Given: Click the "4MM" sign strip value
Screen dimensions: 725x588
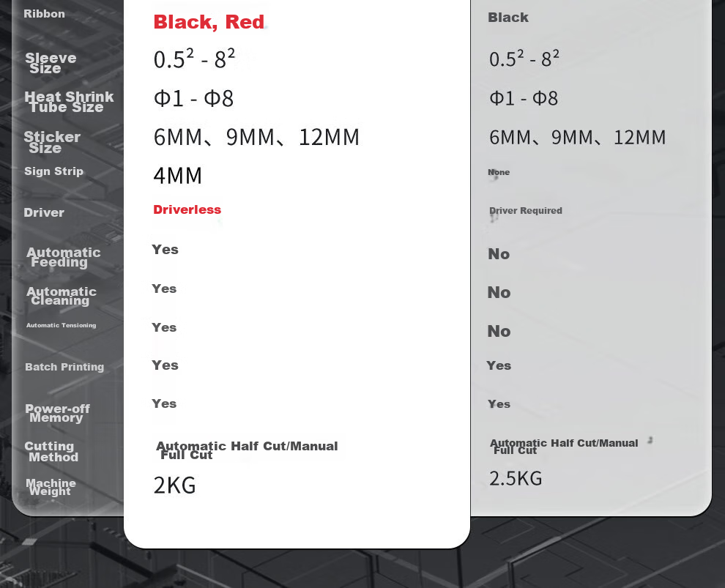Looking at the screenshot, I should 177,176.
